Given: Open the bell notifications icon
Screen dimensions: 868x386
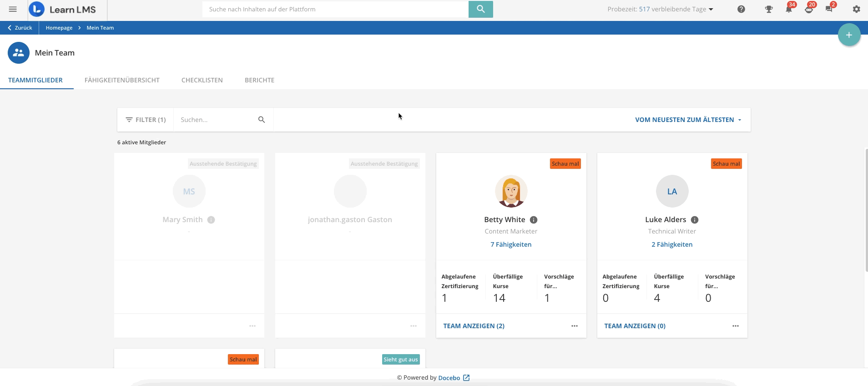Looking at the screenshot, I should [x=789, y=9].
